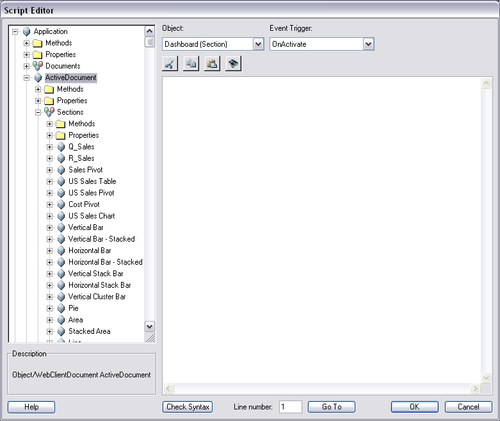Open the Event Trigger dropdown list

[x=368, y=44]
